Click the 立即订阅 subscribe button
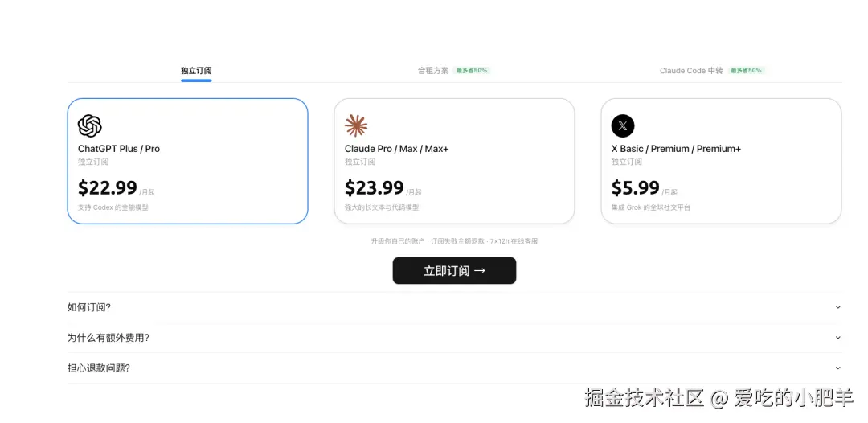 click(454, 271)
